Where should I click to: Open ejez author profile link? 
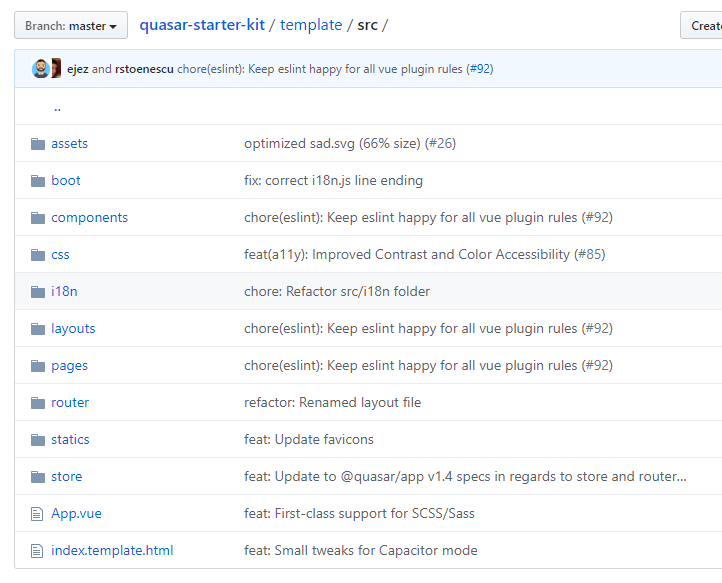click(x=78, y=69)
